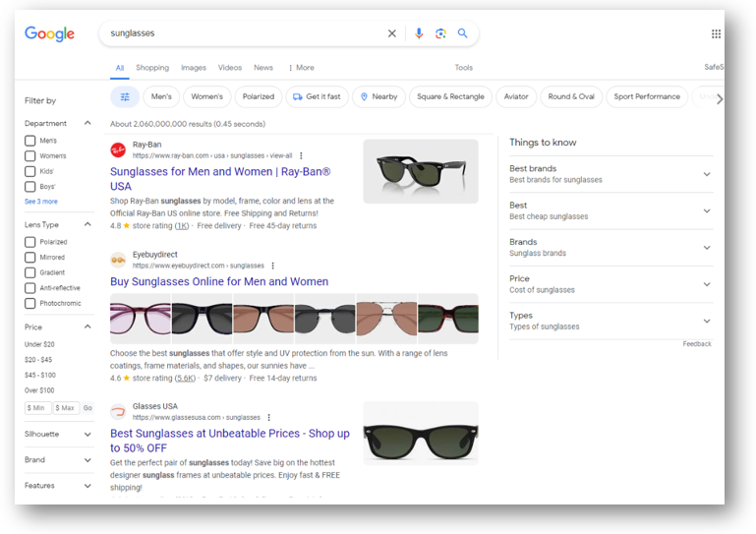Image resolution: width=756 pixels, height=534 pixels.
Task: Filter price by $45 - $100
Action: tap(40, 376)
